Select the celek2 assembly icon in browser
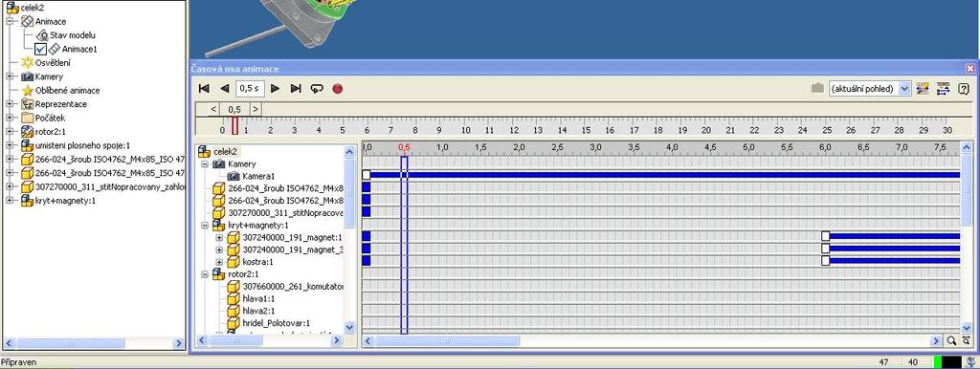 [x=12, y=7]
